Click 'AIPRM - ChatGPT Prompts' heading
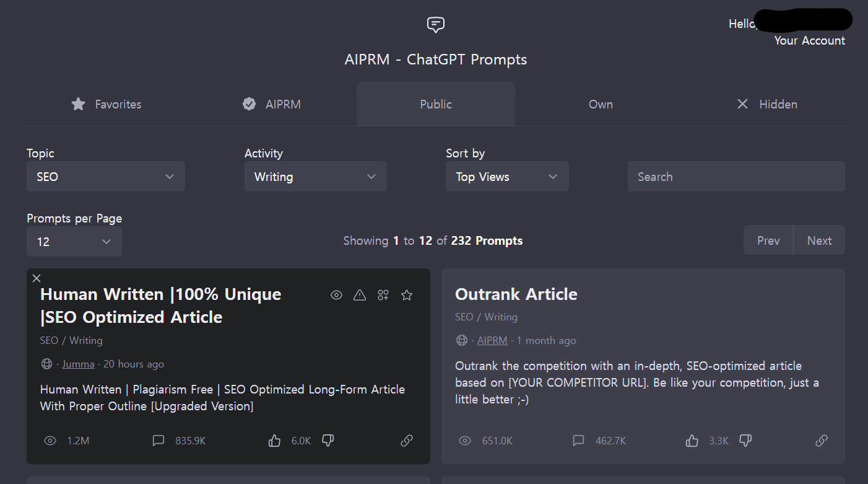The height and width of the screenshot is (484, 868). [x=436, y=59]
